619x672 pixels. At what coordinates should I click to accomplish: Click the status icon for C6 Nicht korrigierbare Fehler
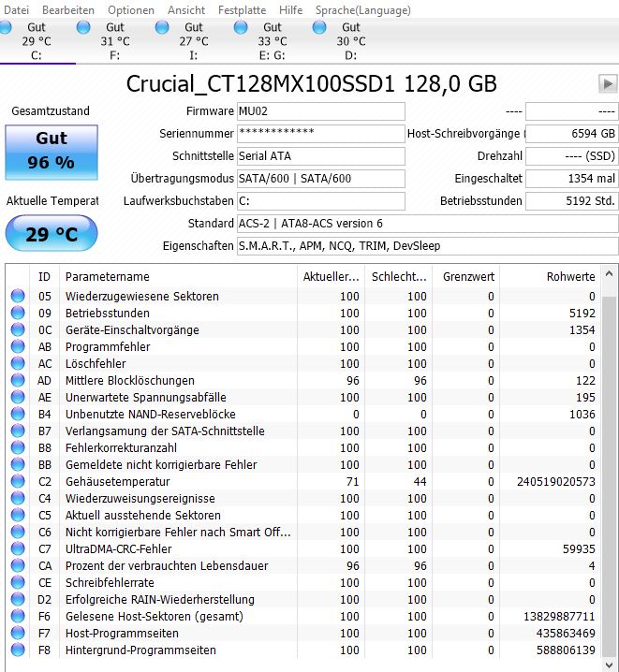click(x=18, y=533)
